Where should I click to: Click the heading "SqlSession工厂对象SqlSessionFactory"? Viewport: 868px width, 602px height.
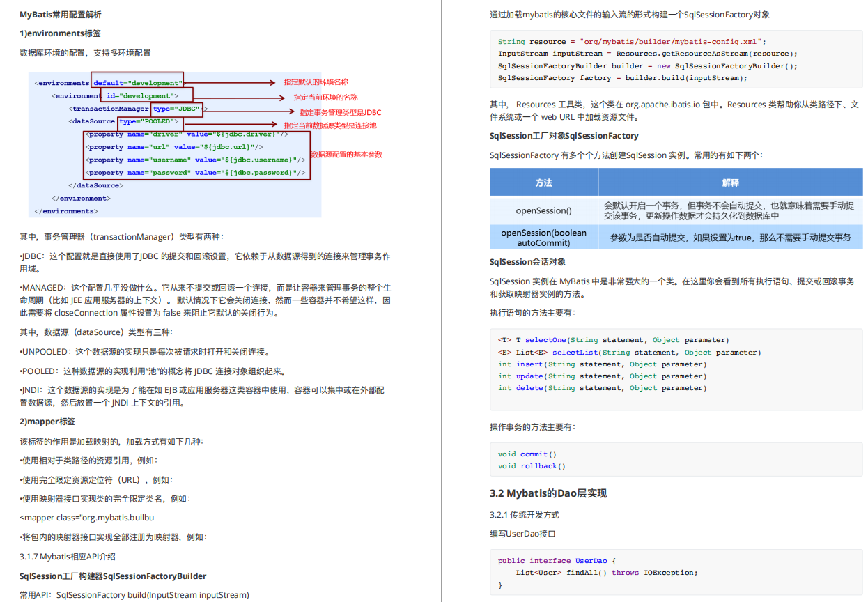564,136
